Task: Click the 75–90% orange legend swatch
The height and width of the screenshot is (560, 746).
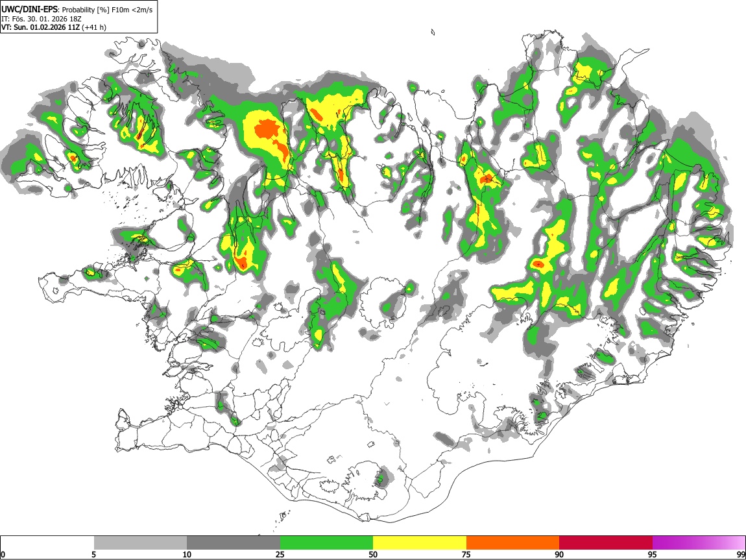Action: pos(512,543)
